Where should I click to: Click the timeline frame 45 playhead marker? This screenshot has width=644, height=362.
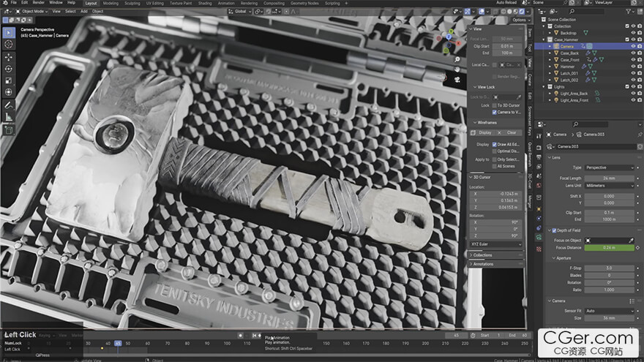[118, 344]
